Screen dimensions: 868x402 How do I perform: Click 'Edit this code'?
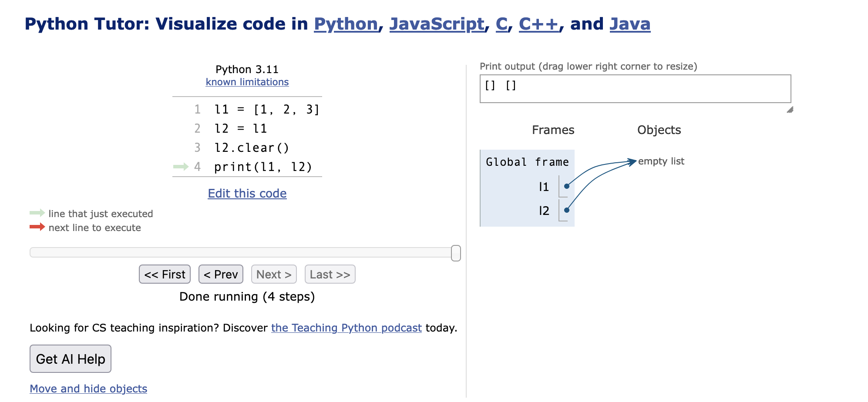[246, 193]
